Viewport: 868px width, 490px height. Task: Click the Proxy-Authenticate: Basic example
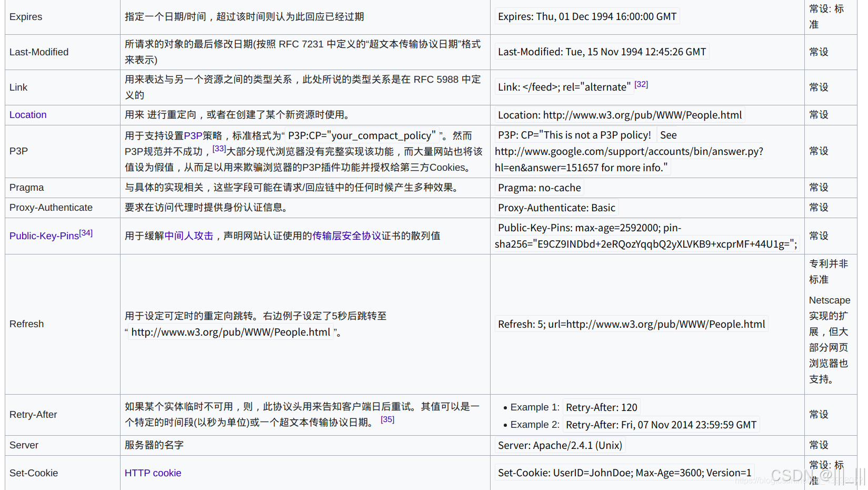[x=556, y=208]
